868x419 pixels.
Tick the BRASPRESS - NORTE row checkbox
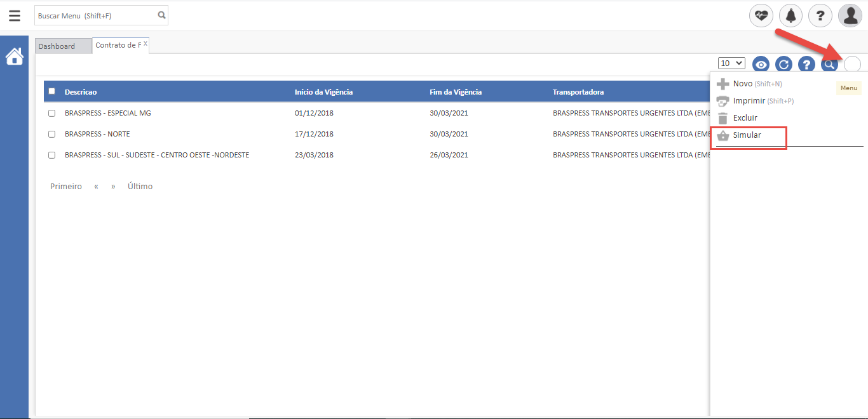pos(52,135)
